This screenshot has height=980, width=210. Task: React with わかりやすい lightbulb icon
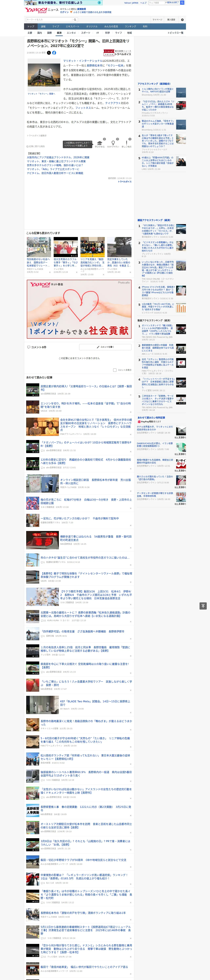pos(113,143)
